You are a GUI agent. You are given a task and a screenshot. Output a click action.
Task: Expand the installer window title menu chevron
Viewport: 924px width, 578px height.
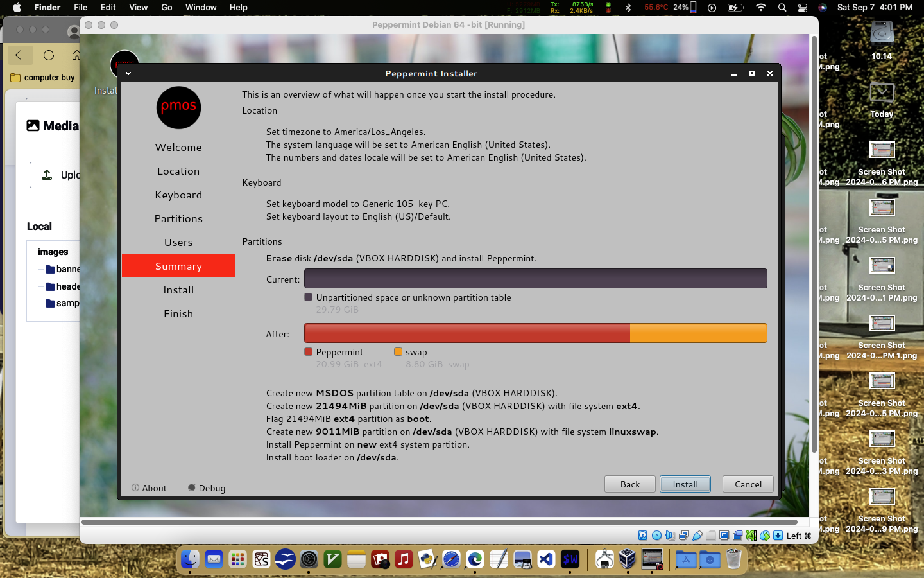(x=128, y=73)
